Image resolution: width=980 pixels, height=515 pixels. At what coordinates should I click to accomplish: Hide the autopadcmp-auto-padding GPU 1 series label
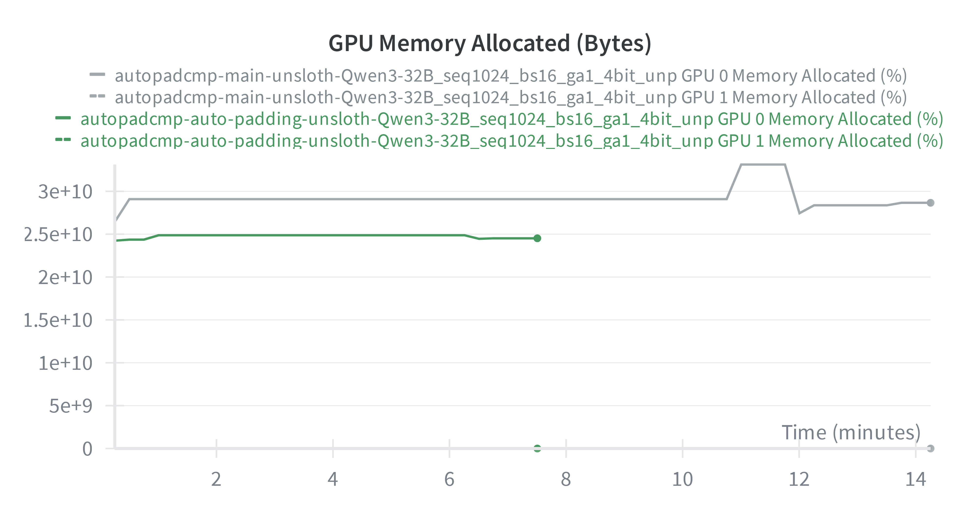(511, 141)
